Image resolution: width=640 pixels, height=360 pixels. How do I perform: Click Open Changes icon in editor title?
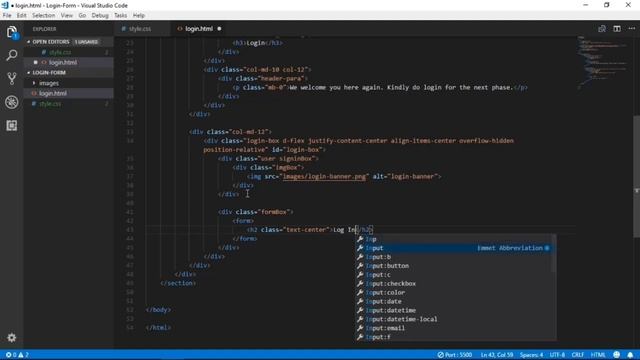(x=602, y=29)
